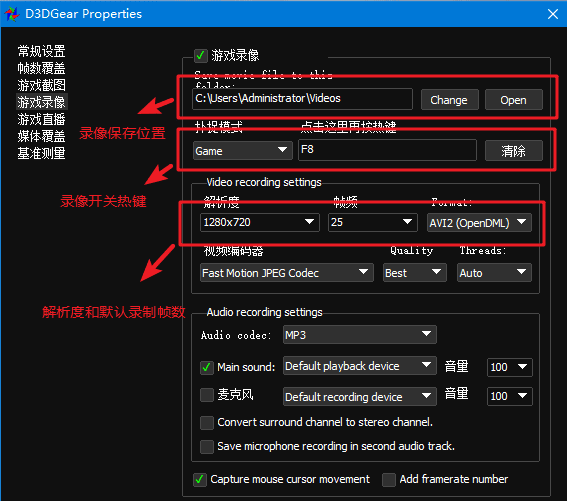Open the 1280x720 resolution dropdown

pos(260,222)
